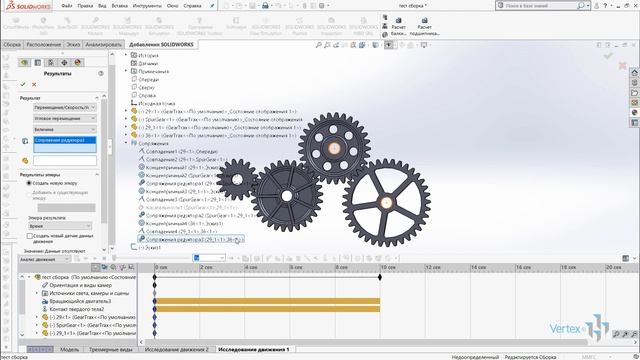Screen dimensions: 640x360
Task: Switch to the Модель bottom tab
Action: click(69, 350)
